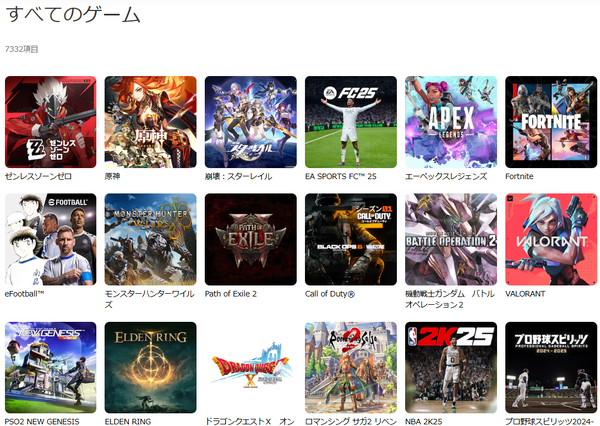
Task: Open the Gundam Battle Operation 2 cover
Action: (451, 239)
